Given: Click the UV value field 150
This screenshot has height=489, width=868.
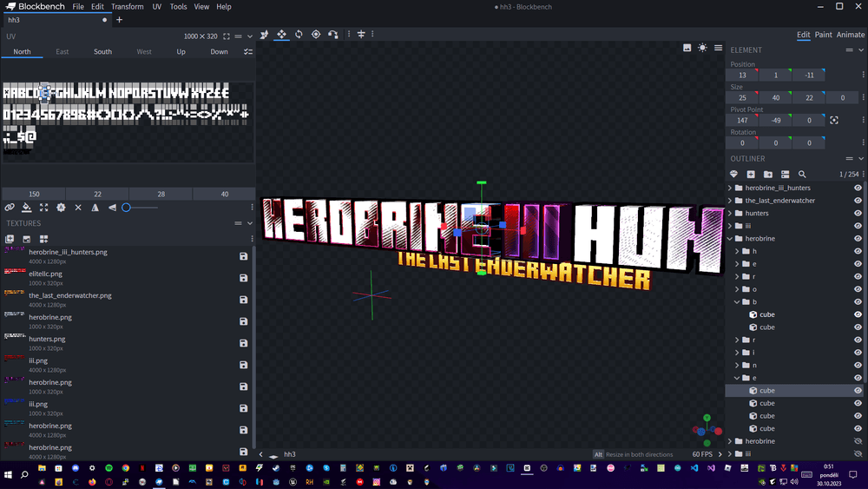Looking at the screenshot, I should tap(34, 194).
